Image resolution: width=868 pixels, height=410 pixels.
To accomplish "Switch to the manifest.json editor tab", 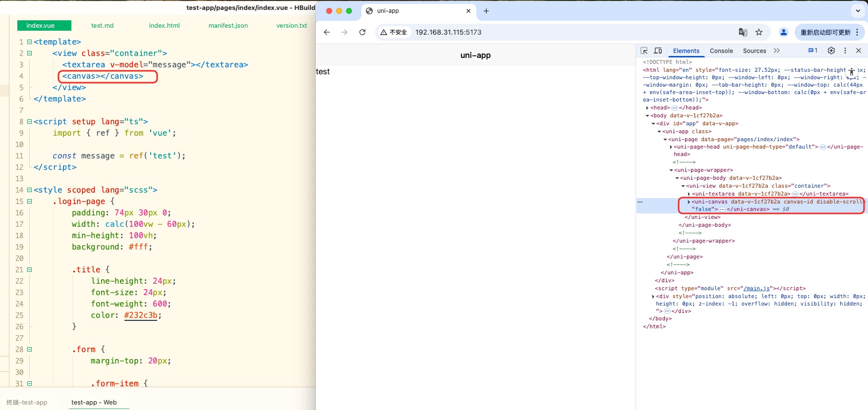I will point(228,26).
